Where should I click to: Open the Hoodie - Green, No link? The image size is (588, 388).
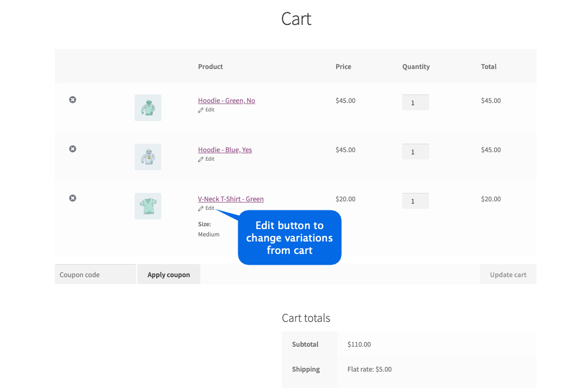[226, 101]
